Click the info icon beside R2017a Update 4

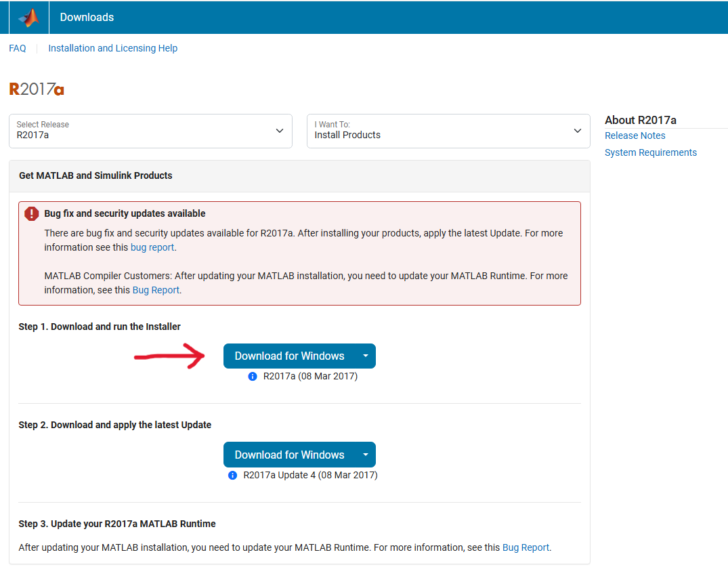click(x=232, y=475)
